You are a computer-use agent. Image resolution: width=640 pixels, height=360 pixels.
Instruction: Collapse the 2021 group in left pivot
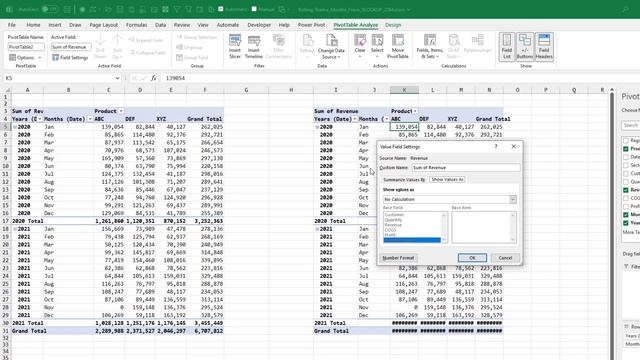click(x=15, y=229)
